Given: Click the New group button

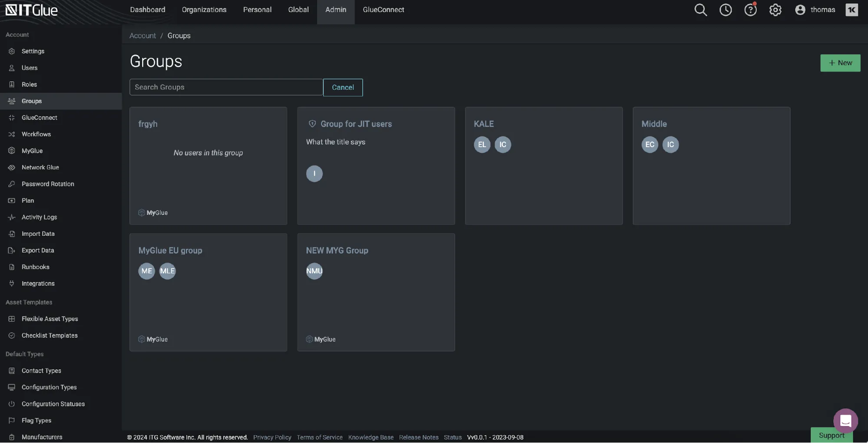Looking at the screenshot, I should coord(840,63).
